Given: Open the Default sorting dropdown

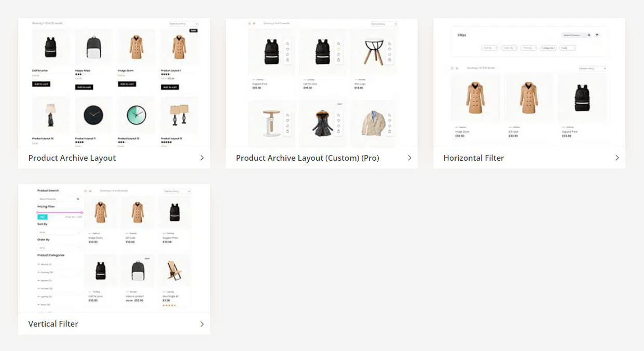Looking at the screenshot, I should pyautogui.click(x=594, y=68).
